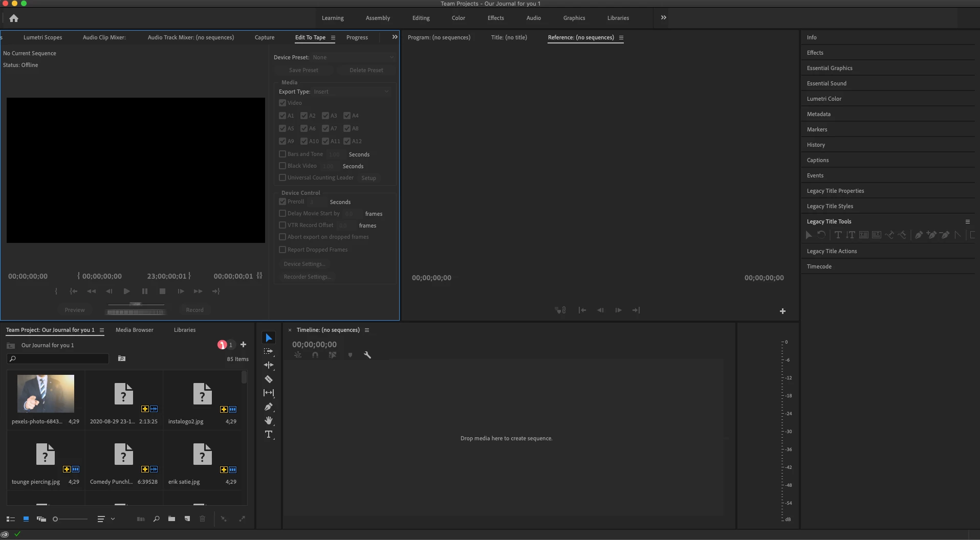Toggle the Video checkbox
The image size is (980, 540).
(x=282, y=103)
